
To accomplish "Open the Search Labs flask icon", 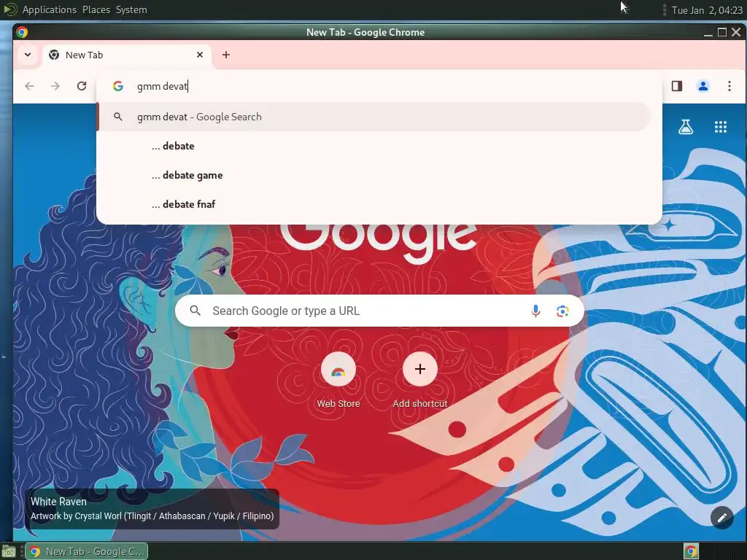I will point(686,127).
